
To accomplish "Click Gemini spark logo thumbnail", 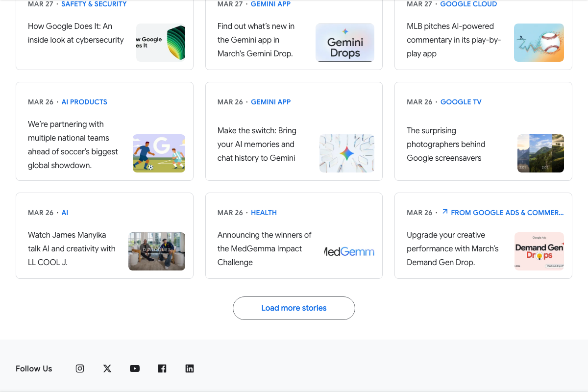I will 347,153.
